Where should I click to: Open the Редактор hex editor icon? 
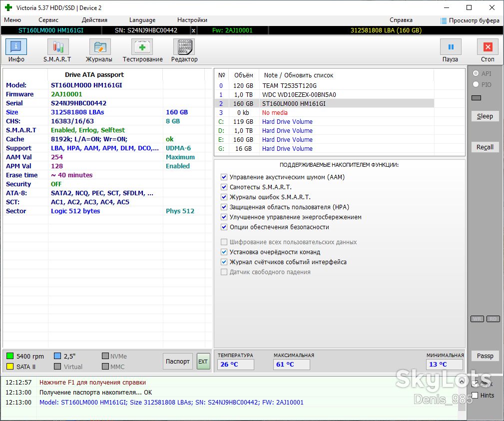pyautogui.click(x=184, y=47)
